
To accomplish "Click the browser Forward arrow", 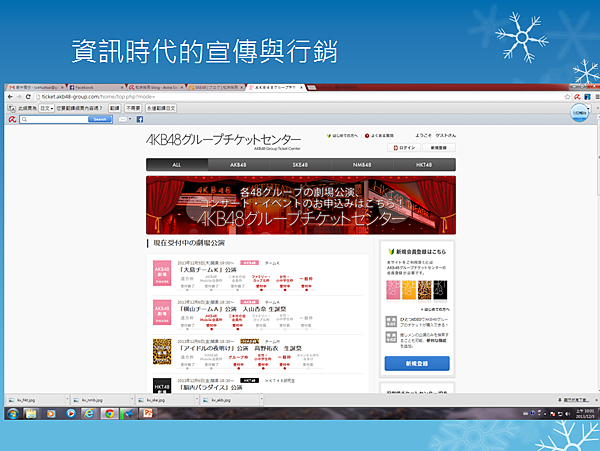I will coord(19,97).
